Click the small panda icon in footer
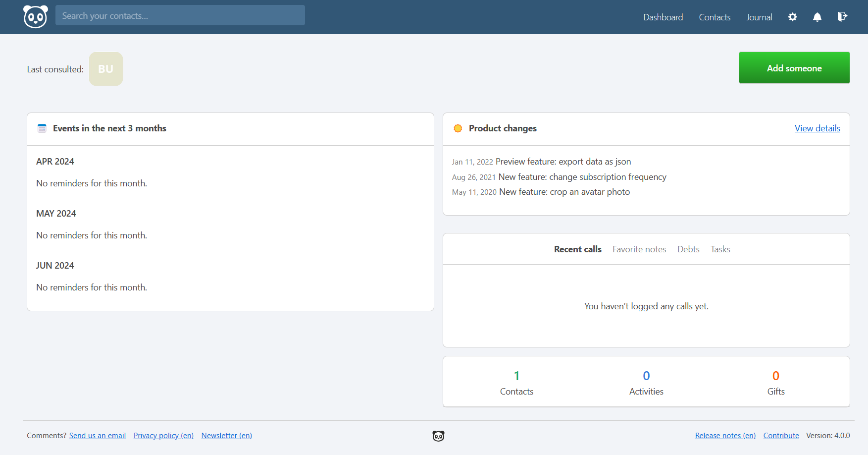The image size is (868, 455). click(438, 436)
